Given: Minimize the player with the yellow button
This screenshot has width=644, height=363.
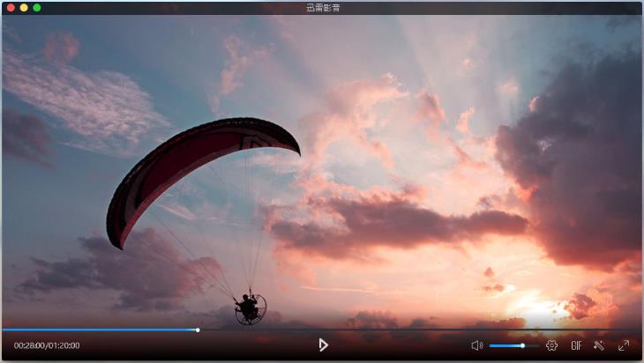Looking at the screenshot, I should pos(23,7).
